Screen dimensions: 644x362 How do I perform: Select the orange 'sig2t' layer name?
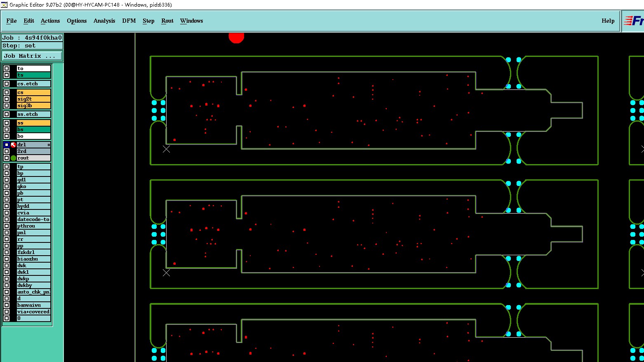33,99
